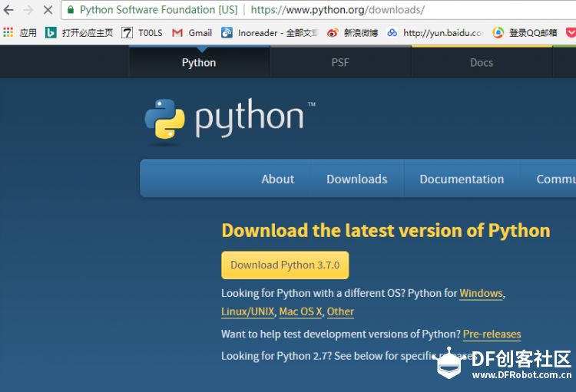Click 'Download the latest version of Python' heading
This screenshot has height=392, width=576.
tap(386, 231)
